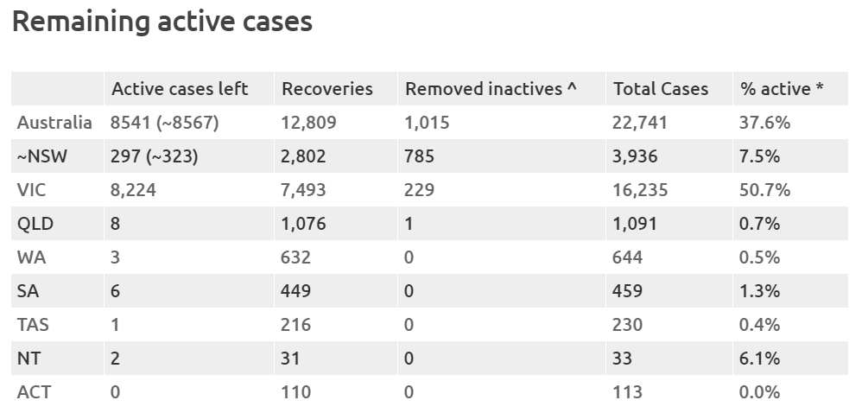The image size is (868, 413).
Task: Select the VIC row label
Action: [33, 190]
